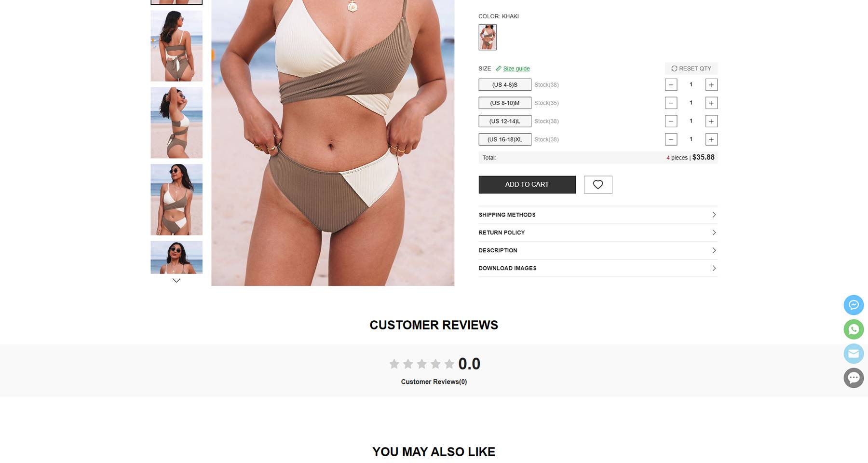This screenshot has height=463, width=868.
Task: Open the WhatsApp contact icon
Action: click(854, 329)
